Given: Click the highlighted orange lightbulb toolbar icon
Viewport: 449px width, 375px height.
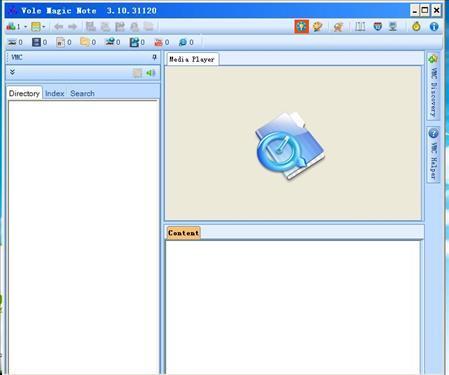Looking at the screenshot, I should pyautogui.click(x=301, y=27).
